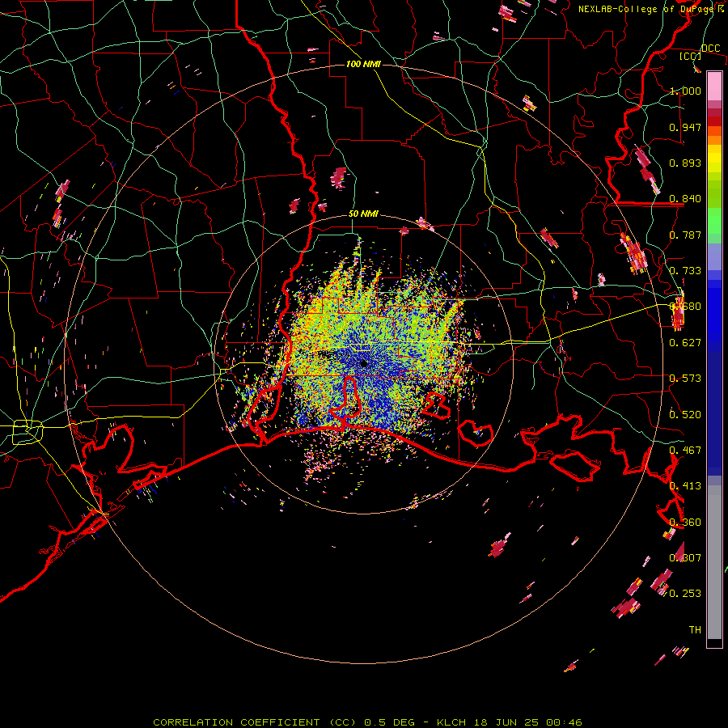Select the 0.627 legend value
Viewport: 728px width, 728px height.
click(x=685, y=343)
